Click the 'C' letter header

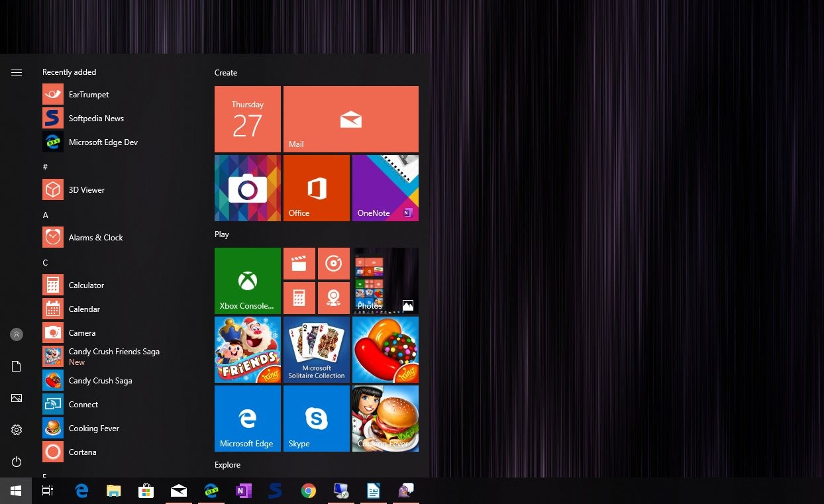click(45, 263)
